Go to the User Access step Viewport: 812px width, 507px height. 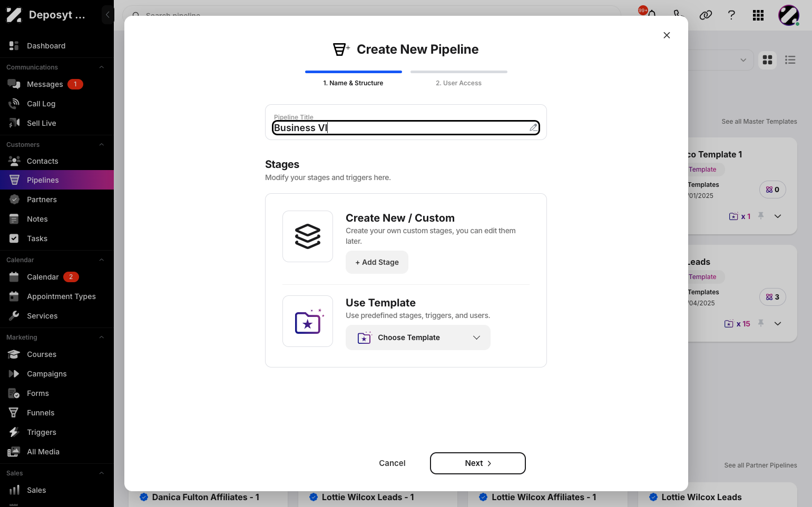(458, 83)
